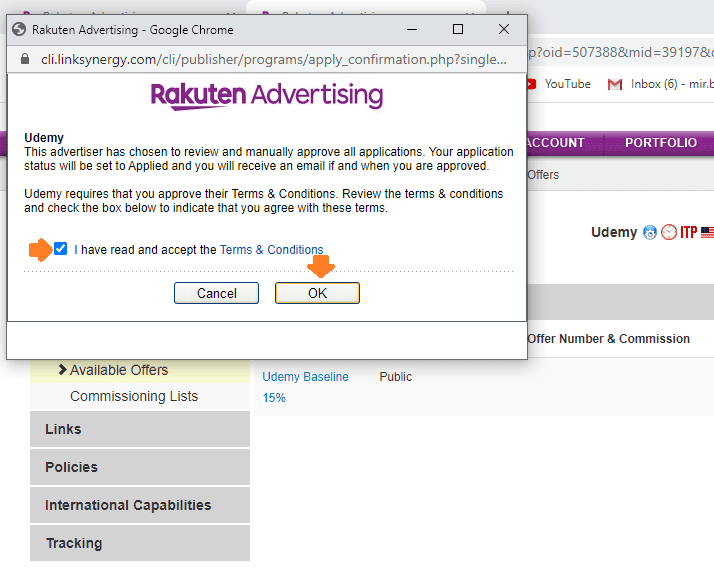
Task: Open the Terms & Conditions link
Action: [x=271, y=249]
